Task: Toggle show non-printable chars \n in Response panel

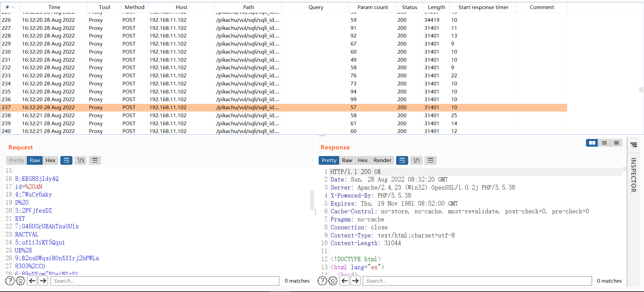Action: [416, 160]
